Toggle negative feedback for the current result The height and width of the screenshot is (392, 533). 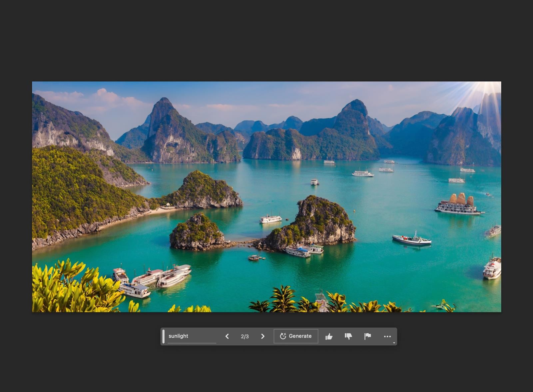pyautogui.click(x=349, y=336)
